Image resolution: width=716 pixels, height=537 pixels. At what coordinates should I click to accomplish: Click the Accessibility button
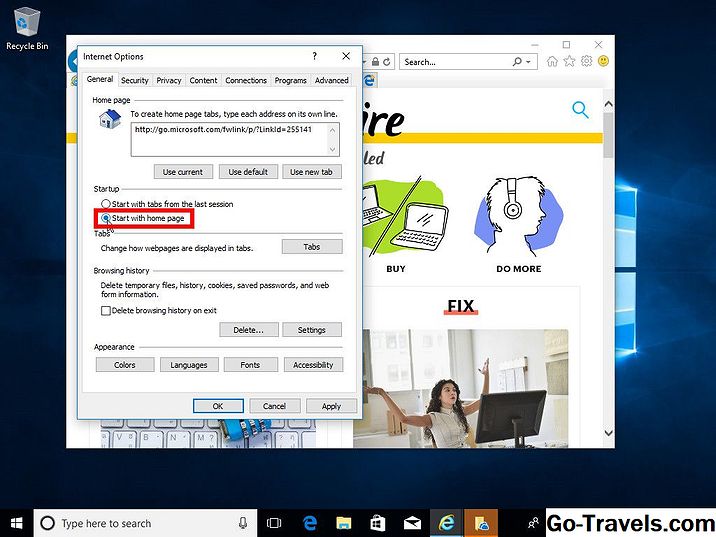313,365
